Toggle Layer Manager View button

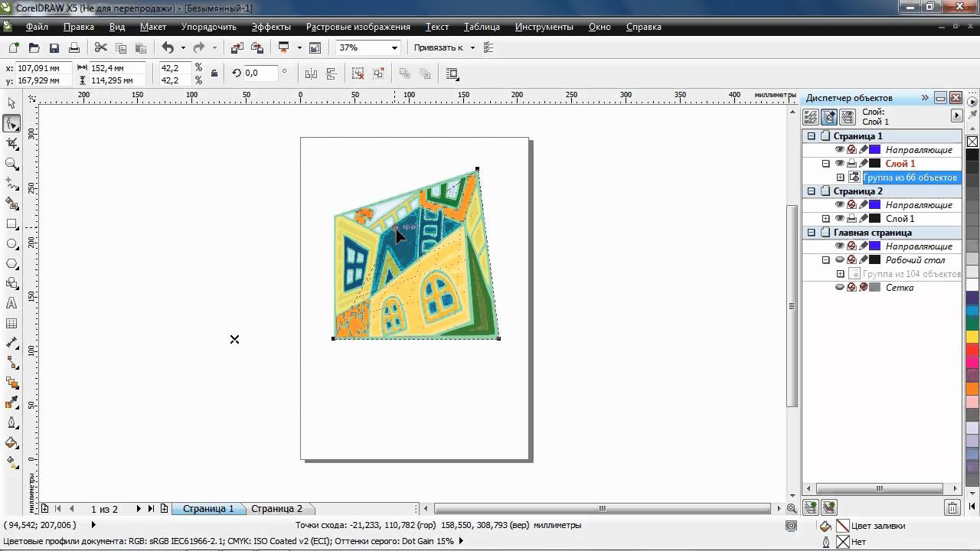coord(847,117)
